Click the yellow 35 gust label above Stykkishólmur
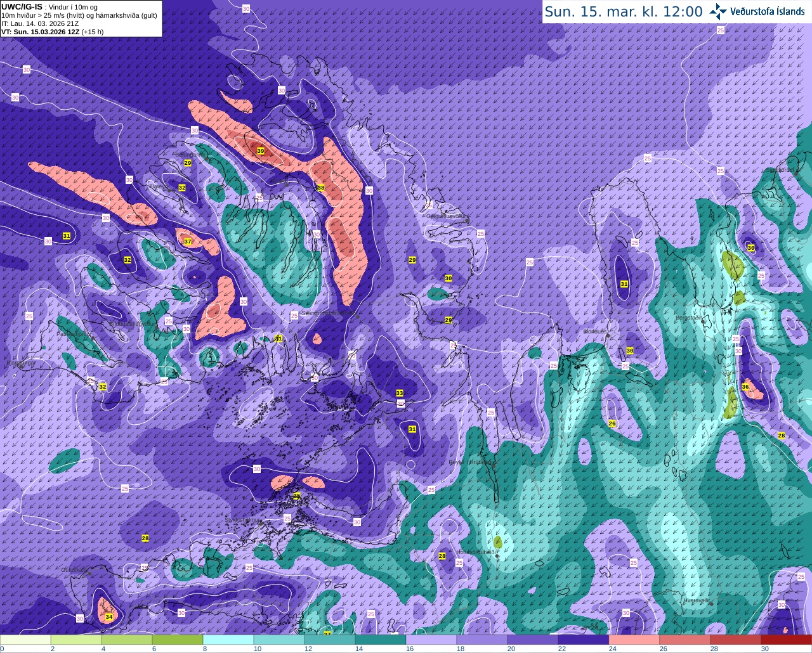The image size is (812, 653). pos(296,496)
